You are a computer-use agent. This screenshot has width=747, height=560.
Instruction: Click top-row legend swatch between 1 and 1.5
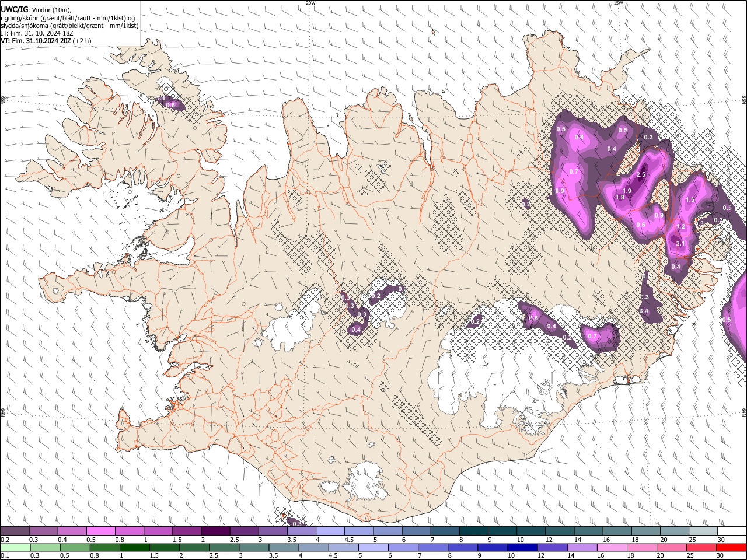(x=158, y=531)
